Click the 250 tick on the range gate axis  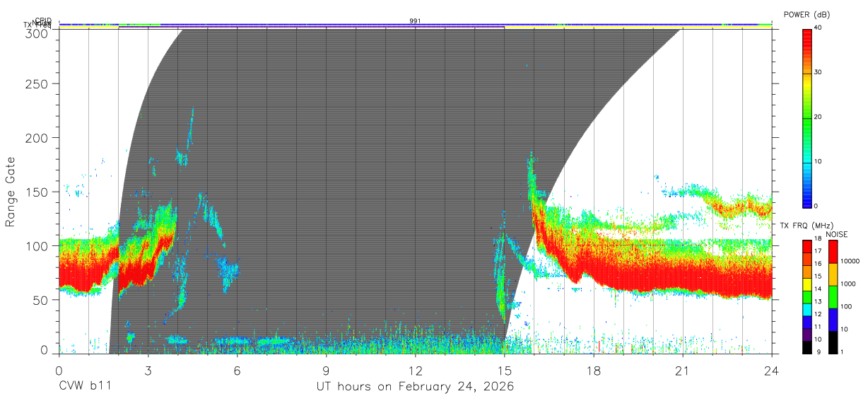point(38,83)
